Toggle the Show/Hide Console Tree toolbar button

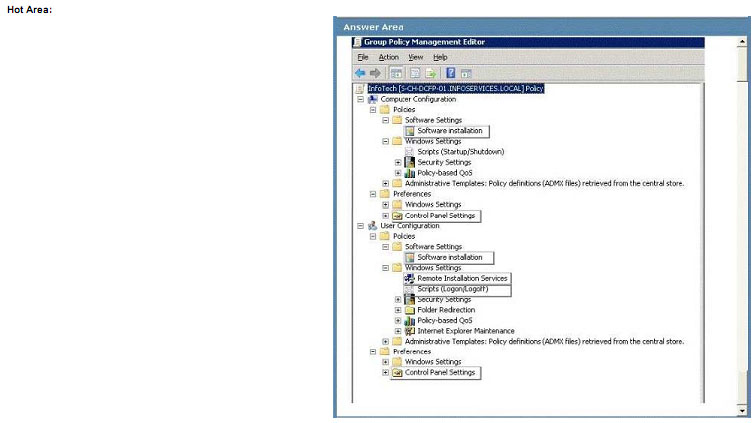coord(396,73)
